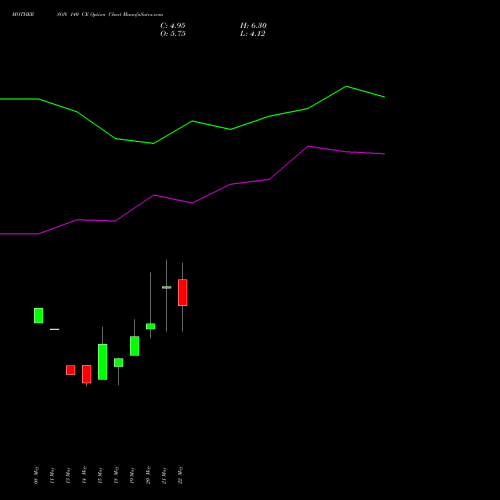Click the low value L: 4.12
Image resolution: width=500 pixels, height=500 pixels.
tap(253, 34)
